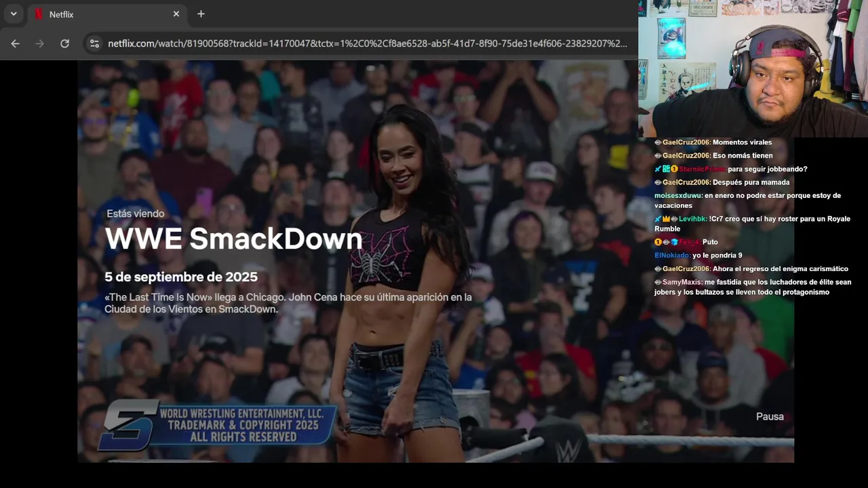Go forward in browser history
Viewport: 868px width, 488px height.
39,43
